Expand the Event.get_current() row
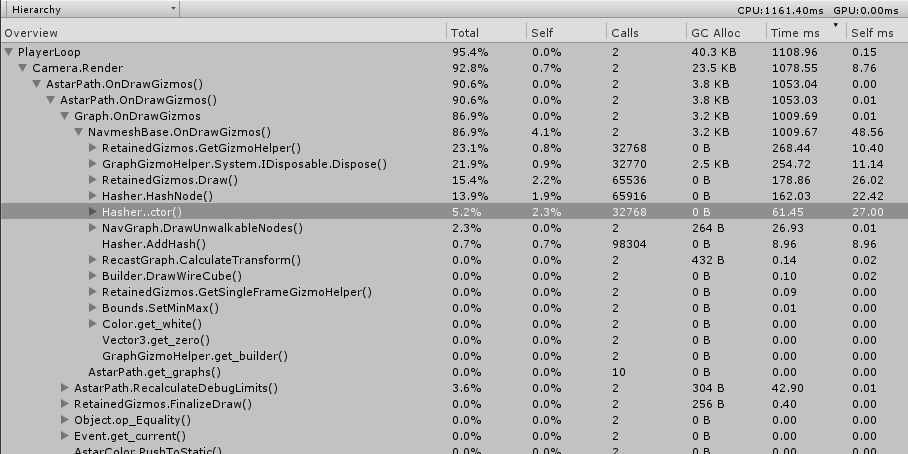The height and width of the screenshot is (454, 908). tap(65, 436)
